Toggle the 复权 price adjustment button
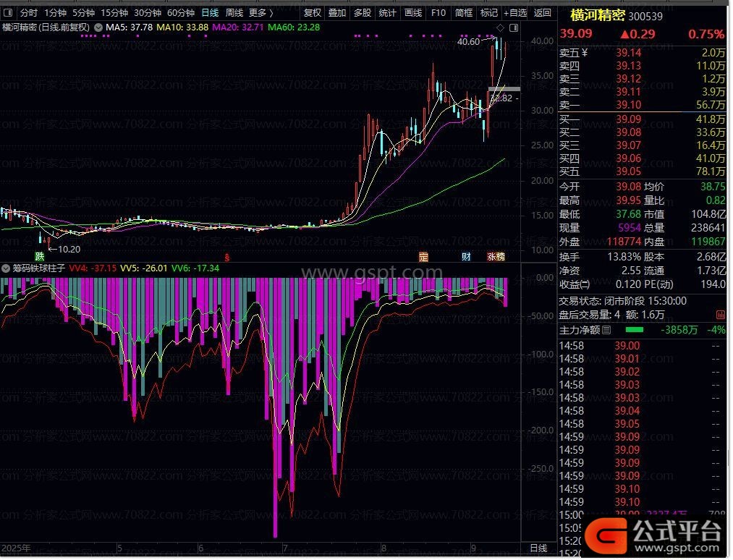Image resolution: width=733 pixels, height=560 pixels. point(313,13)
